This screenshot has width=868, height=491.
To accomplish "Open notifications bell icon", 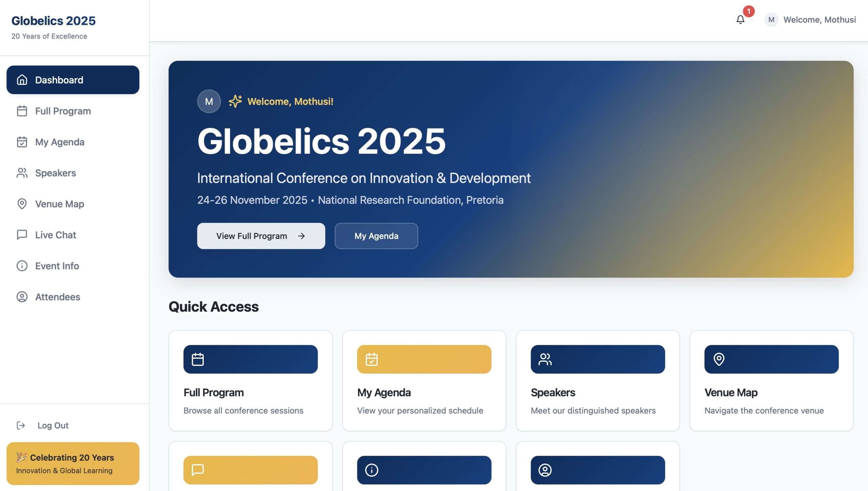I will pyautogui.click(x=740, y=20).
